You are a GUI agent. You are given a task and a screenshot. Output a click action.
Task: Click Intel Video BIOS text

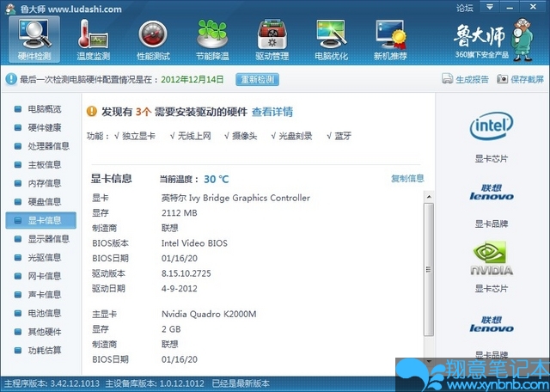[194, 243]
